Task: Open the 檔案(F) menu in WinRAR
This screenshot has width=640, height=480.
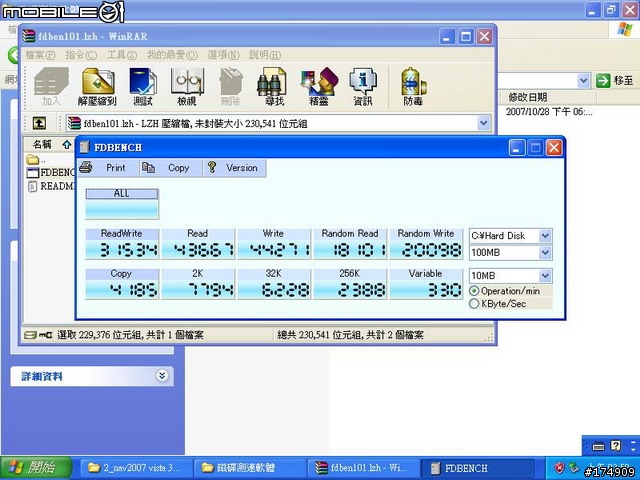Action: (x=40, y=55)
